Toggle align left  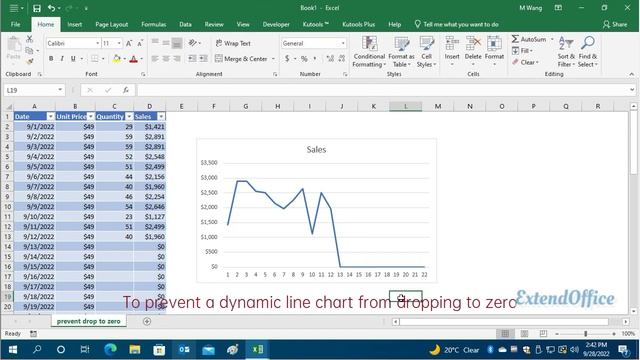tap(155, 59)
